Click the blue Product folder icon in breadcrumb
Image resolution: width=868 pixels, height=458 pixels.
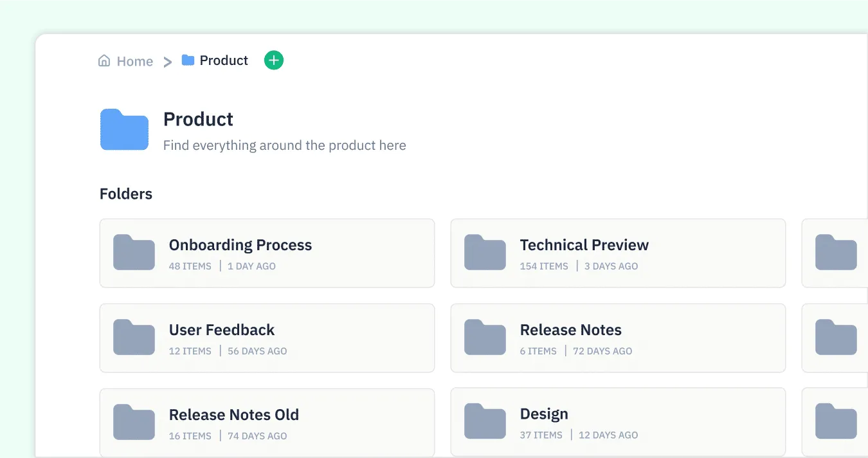click(x=187, y=60)
